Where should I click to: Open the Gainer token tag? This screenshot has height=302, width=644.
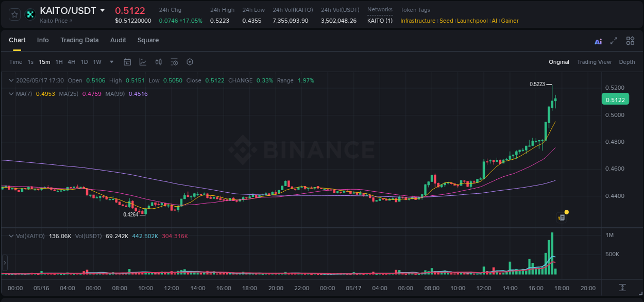point(510,21)
